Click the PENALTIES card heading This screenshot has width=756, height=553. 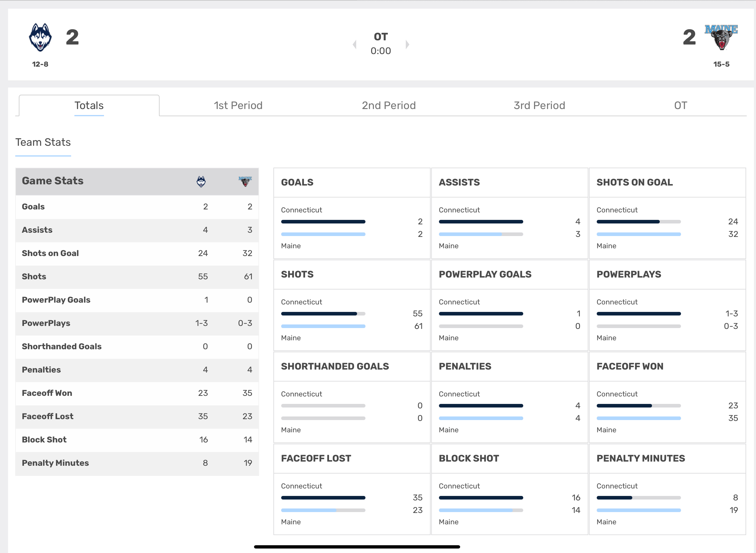pyautogui.click(x=465, y=367)
